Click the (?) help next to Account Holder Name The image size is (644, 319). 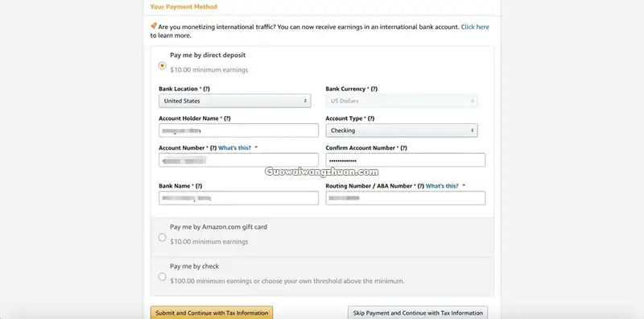tap(227, 118)
